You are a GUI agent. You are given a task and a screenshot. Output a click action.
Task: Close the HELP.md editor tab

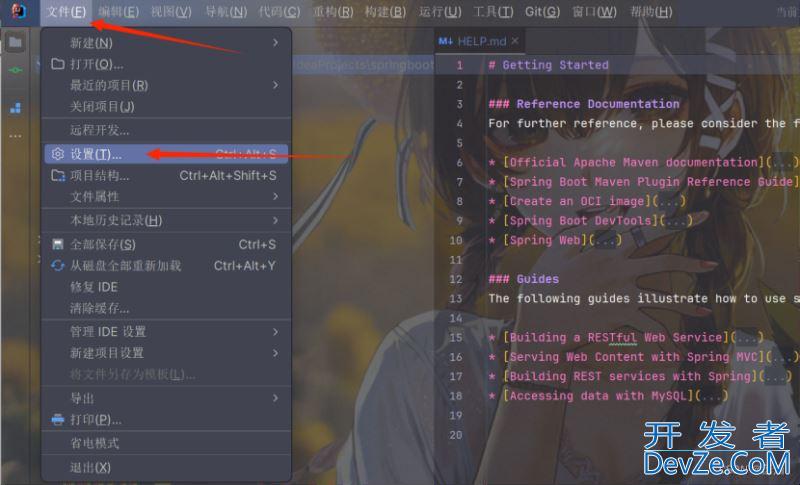coord(515,41)
